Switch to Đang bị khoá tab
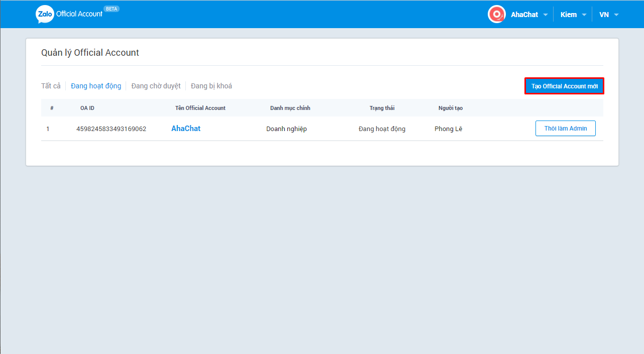The width and height of the screenshot is (644, 354). [211, 86]
